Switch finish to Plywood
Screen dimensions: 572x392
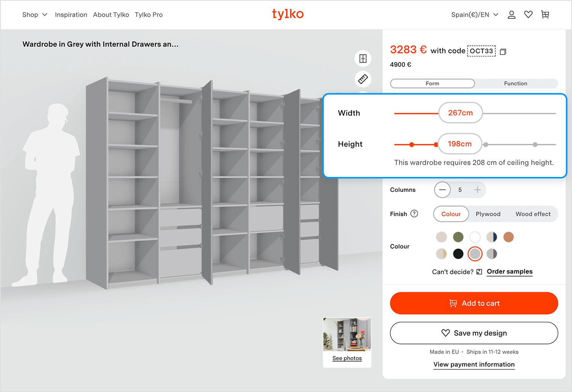coord(488,214)
